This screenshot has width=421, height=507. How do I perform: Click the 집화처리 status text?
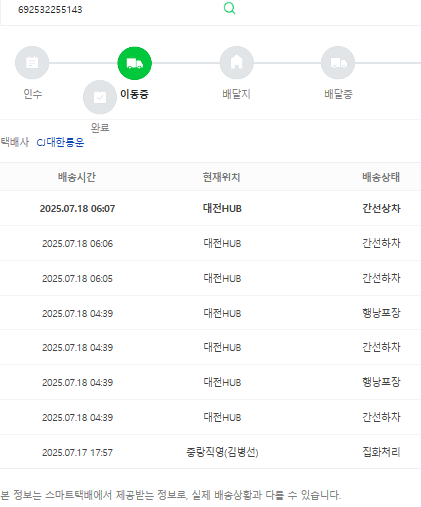coord(381,452)
